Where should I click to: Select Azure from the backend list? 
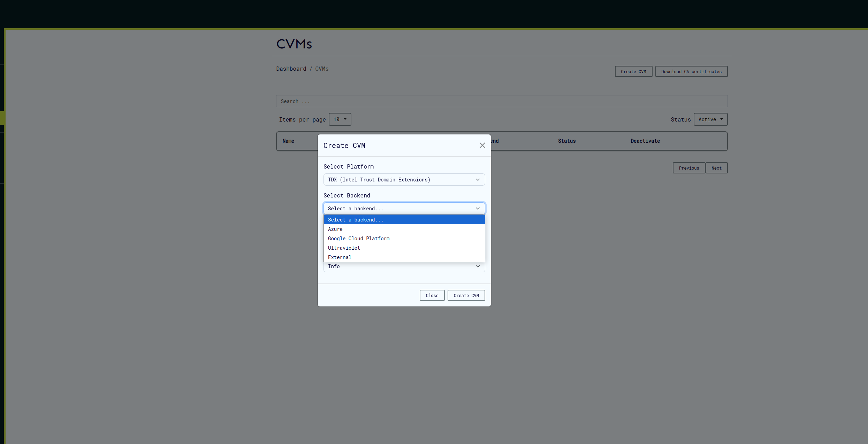point(404,229)
